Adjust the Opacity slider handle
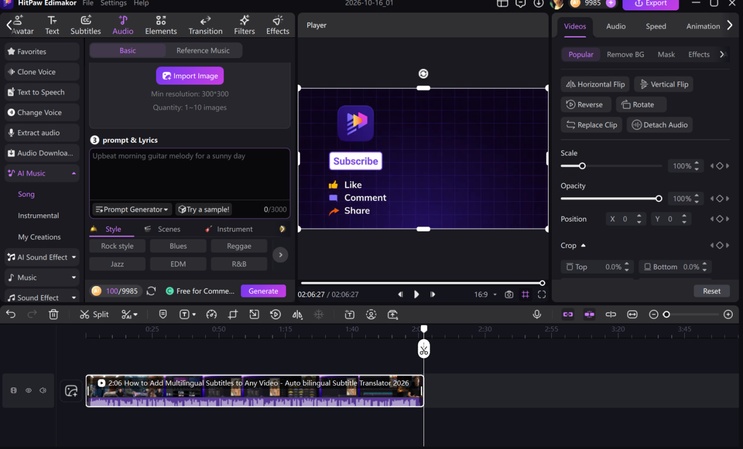This screenshot has width=743, height=449. coord(659,198)
